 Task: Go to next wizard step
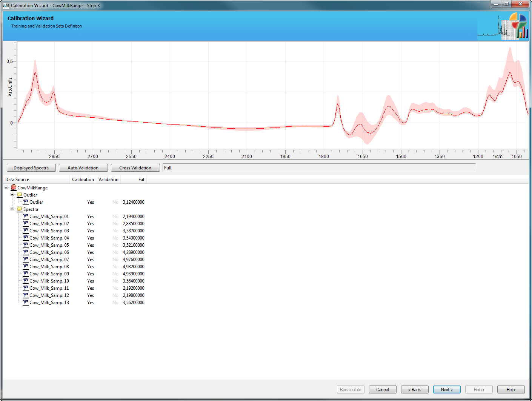pos(447,390)
